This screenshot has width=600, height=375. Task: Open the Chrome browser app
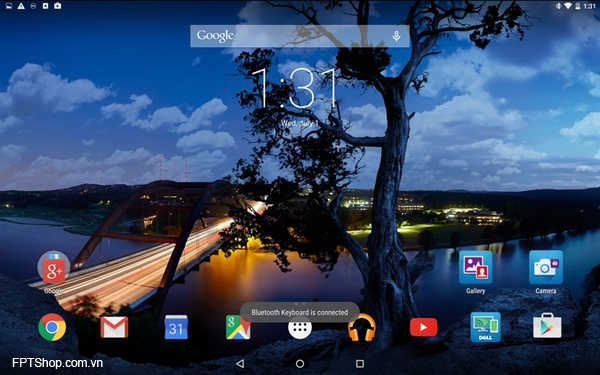coord(52,327)
